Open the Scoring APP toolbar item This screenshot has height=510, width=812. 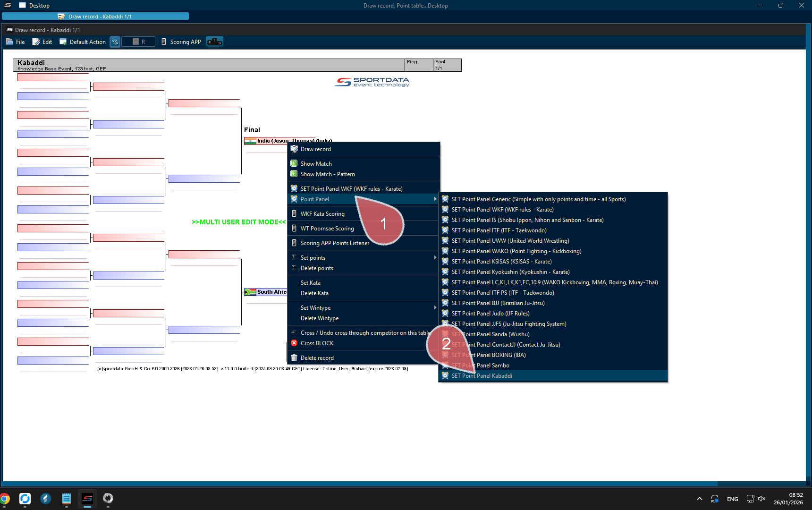(x=181, y=42)
